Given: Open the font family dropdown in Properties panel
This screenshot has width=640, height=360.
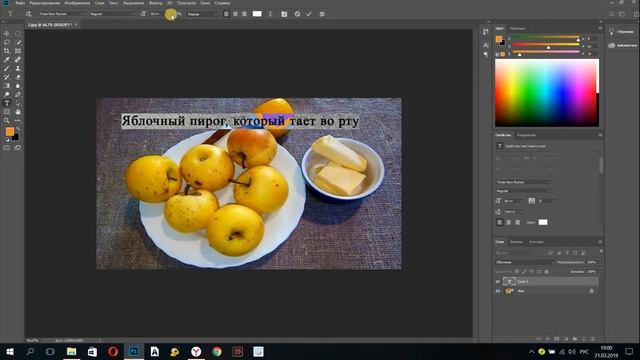Looking at the screenshot, I should 524,182.
